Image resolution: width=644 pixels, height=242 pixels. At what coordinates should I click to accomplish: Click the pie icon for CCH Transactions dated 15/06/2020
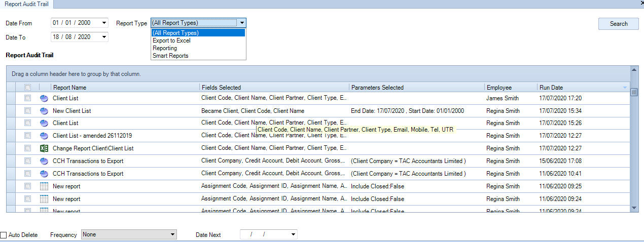coord(44,161)
